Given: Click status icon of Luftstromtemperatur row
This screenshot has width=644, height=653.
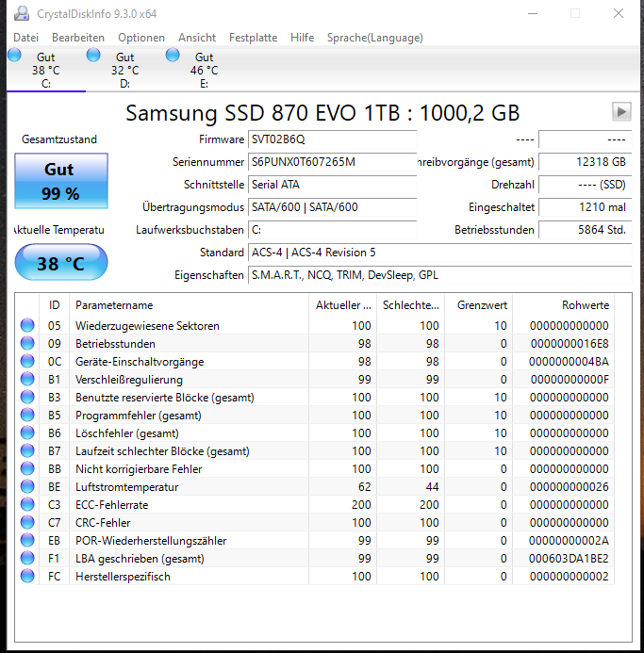Looking at the screenshot, I should [27, 486].
